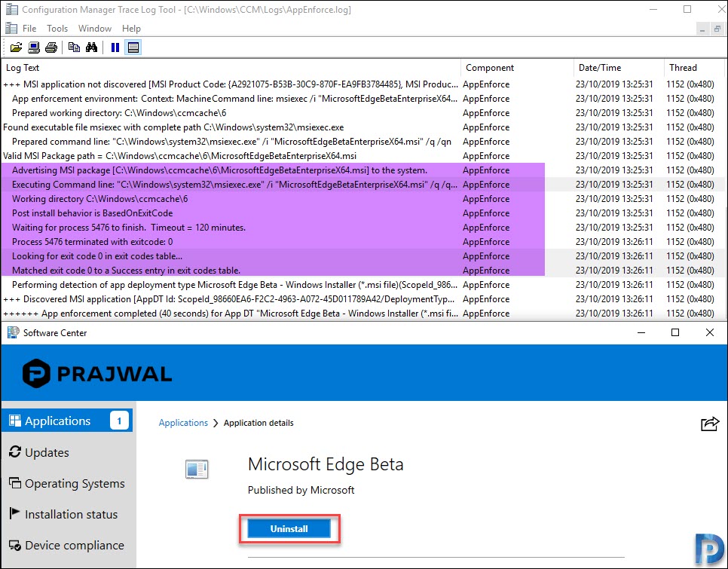Image resolution: width=728 pixels, height=569 pixels.
Task: Click the AppEnforce component cell of the 'Post install behavior' row
Action: click(486, 213)
